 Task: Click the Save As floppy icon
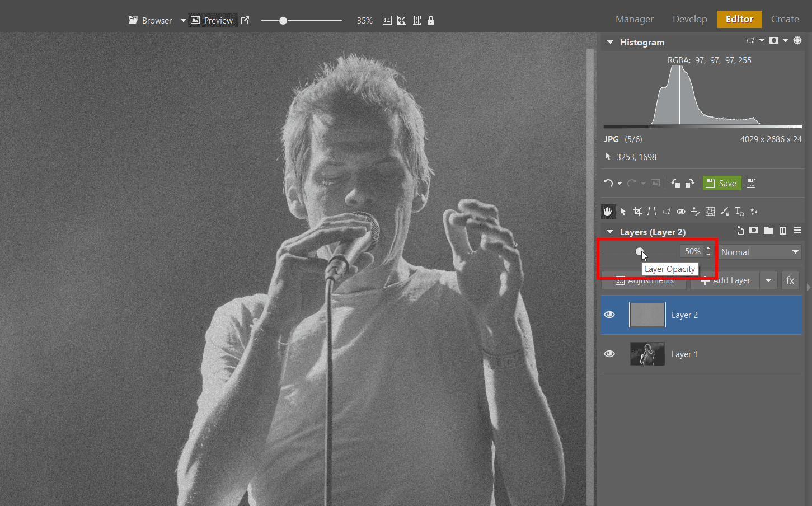coord(751,183)
